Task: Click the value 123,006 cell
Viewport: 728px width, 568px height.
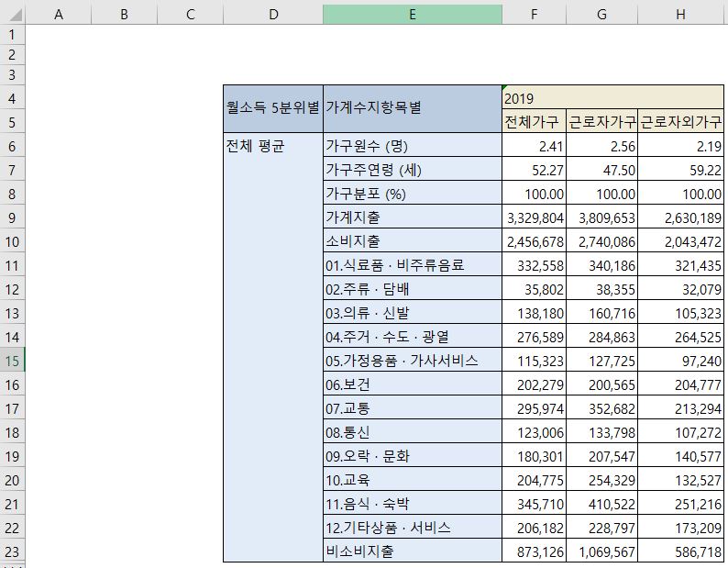Action: tap(534, 432)
